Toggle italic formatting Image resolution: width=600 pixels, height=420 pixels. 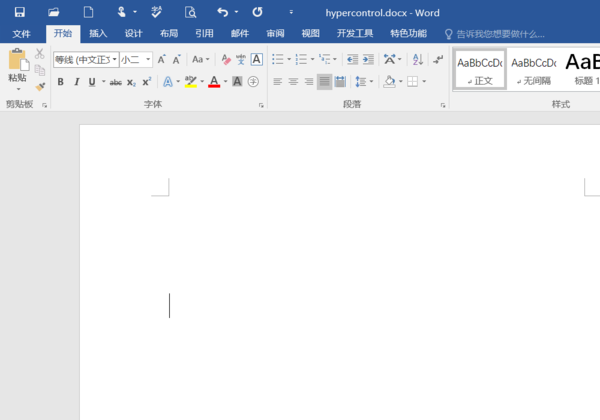coord(77,81)
